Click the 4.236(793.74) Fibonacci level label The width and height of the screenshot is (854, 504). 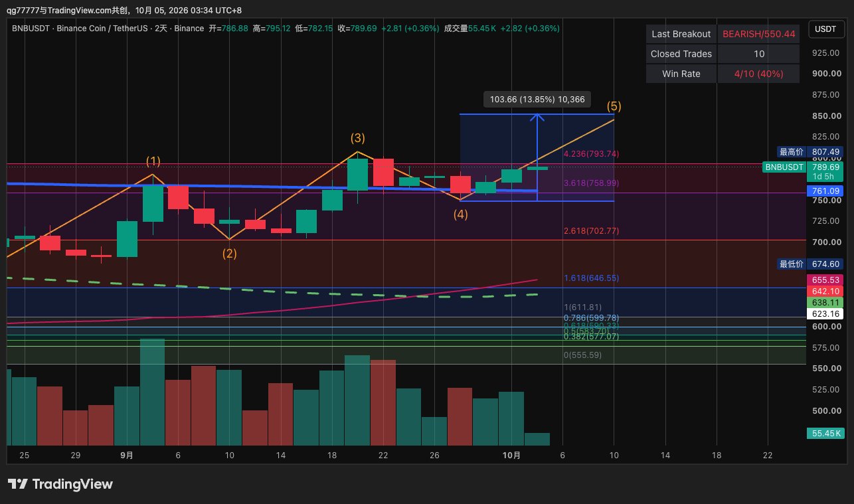coord(592,154)
